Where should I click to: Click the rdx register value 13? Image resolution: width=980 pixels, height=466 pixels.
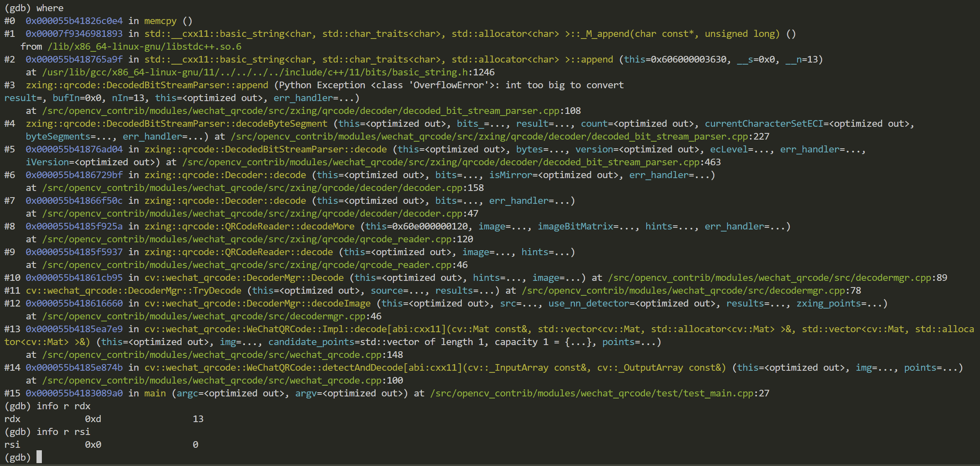point(198,419)
